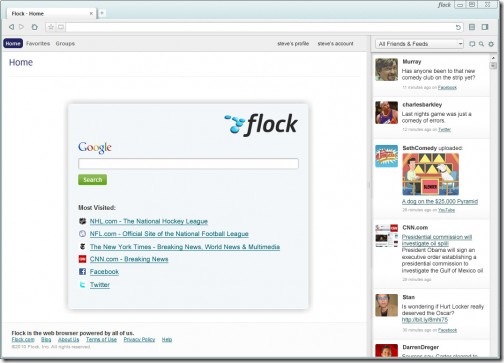Click the Flock logo
This screenshot has height=363, width=504.
click(261, 125)
